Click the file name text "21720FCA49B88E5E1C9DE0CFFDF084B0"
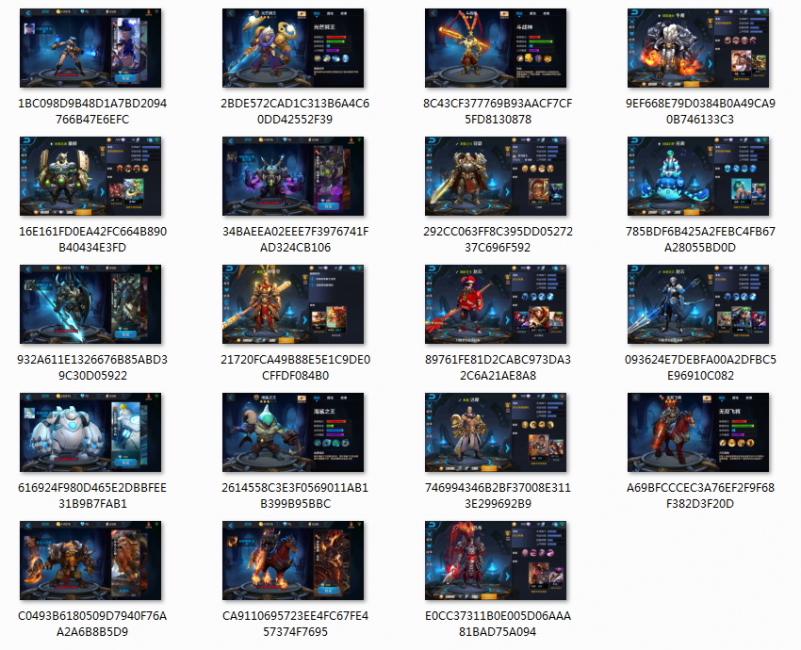The height and width of the screenshot is (650, 801). 295,368
